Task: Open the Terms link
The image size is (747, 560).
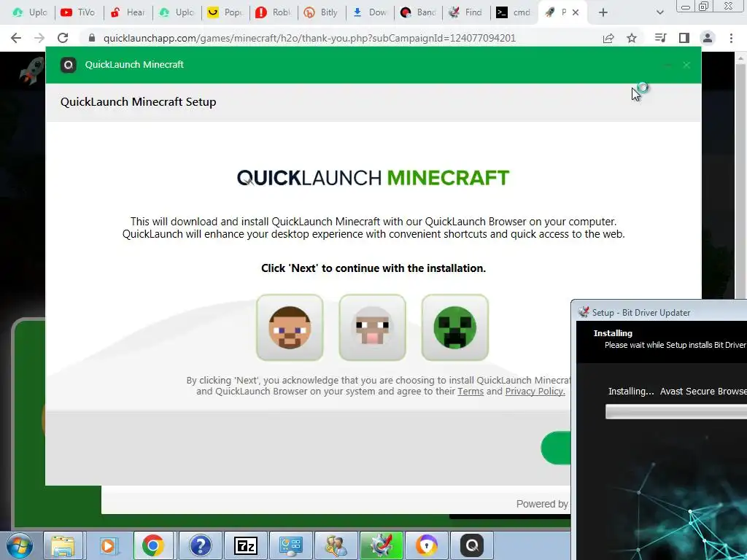Action: pos(471,392)
